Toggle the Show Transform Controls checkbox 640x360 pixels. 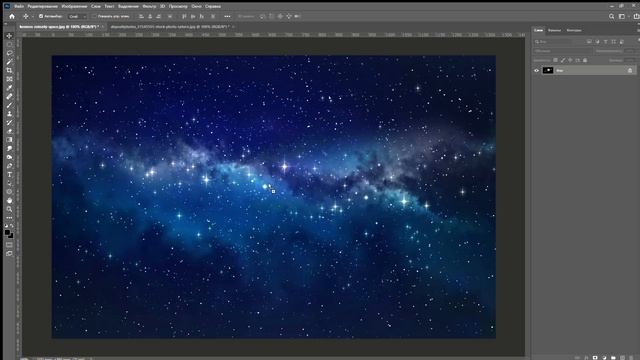[94, 16]
